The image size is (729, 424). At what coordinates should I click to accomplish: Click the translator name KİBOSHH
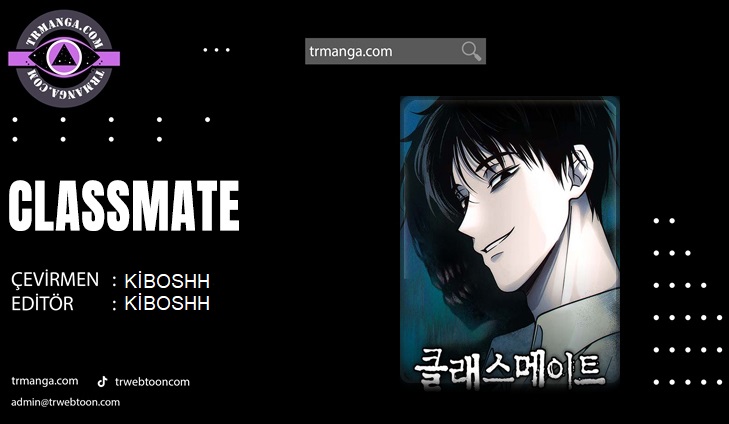pyautogui.click(x=167, y=281)
